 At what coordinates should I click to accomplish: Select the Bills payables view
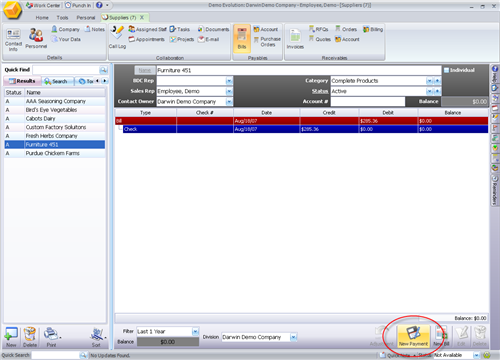242,38
